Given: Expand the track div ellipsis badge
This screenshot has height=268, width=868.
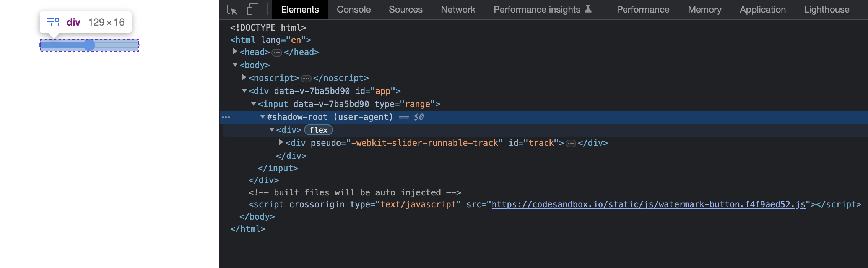Looking at the screenshot, I should click(x=571, y=144).
